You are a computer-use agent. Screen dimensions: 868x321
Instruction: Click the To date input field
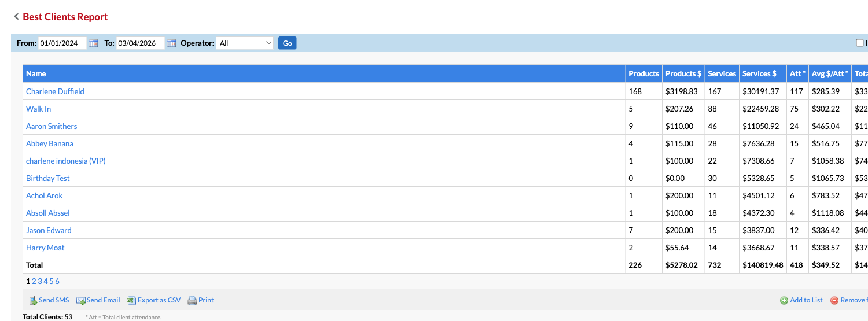coord(140,43)
